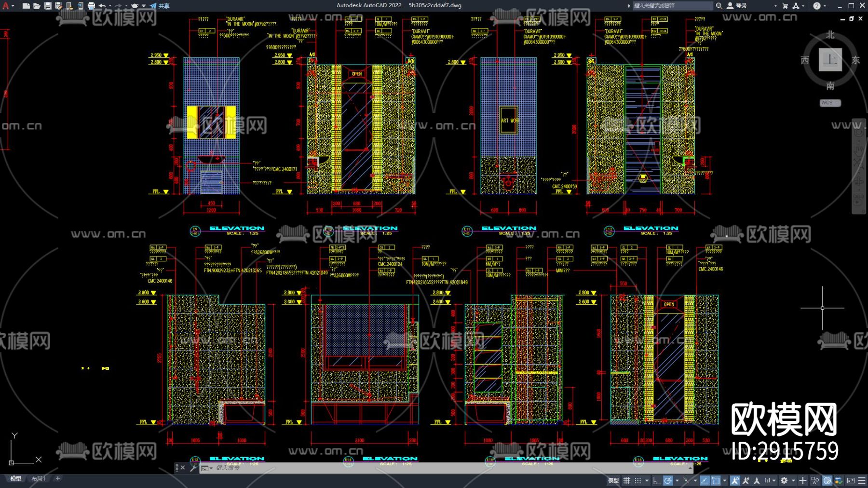Screen dimensions: 868x488
Task: Open snap mode settings dropdown
Action: click(647, 480)
